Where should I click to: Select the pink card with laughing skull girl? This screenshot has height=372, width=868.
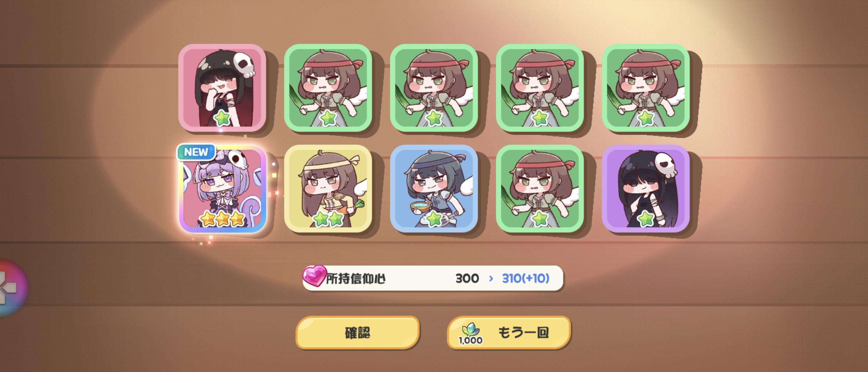(222, 88)
